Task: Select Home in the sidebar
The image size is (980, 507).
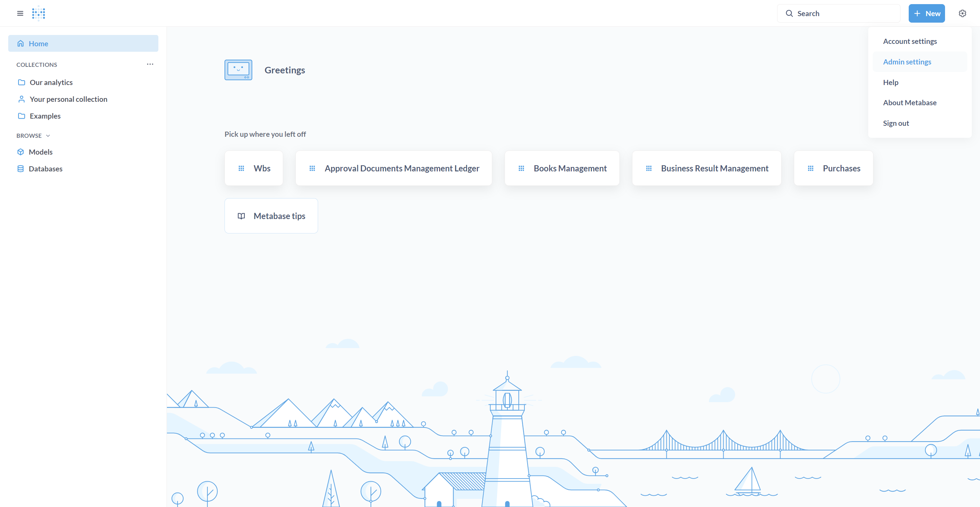Action: pyautogui.click(x=83, y=43)
